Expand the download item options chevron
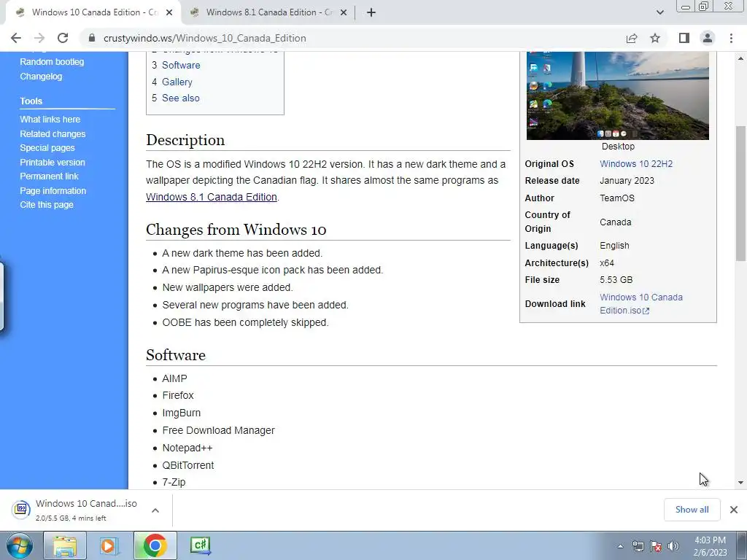Image resolution: width=747 pixels, height=560 pixels. (x=155, y=510)
